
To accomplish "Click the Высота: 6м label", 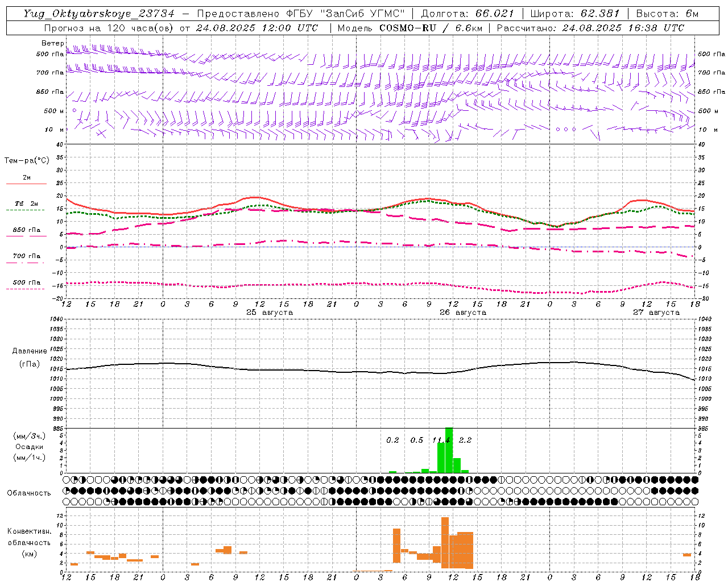I will click(x=667, y=14).
